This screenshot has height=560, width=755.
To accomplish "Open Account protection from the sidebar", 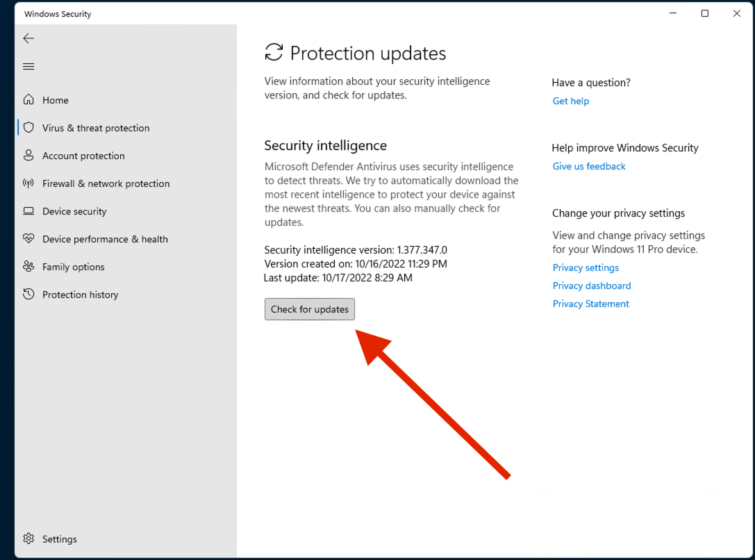I will point(83,156).
